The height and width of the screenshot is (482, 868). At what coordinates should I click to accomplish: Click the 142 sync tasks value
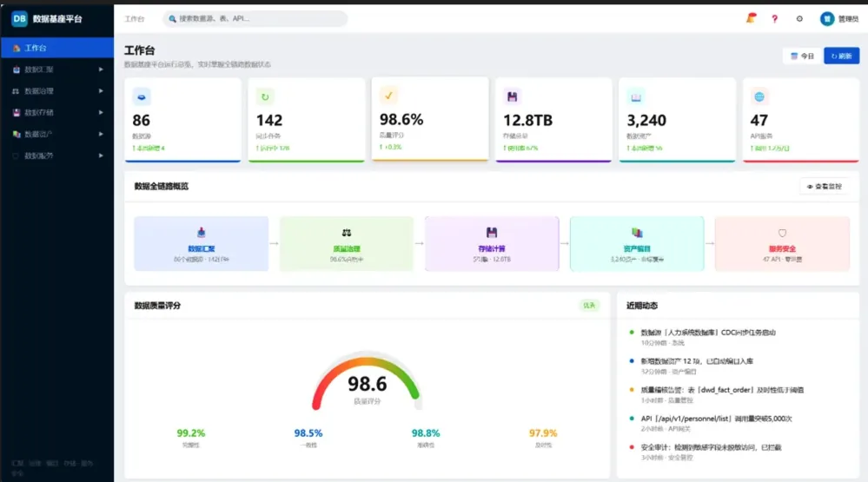coord(269,121)
